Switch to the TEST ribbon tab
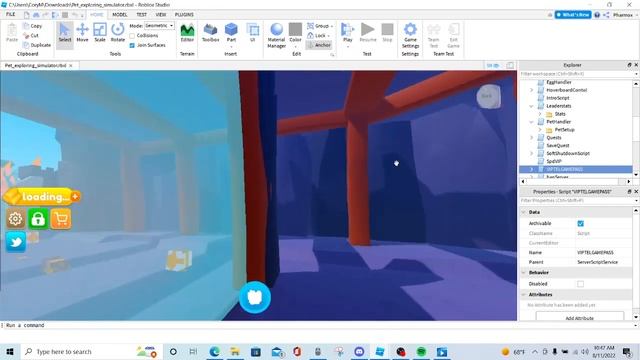The height and width of the screenshot is (360, 640). (x=141, y=15)
